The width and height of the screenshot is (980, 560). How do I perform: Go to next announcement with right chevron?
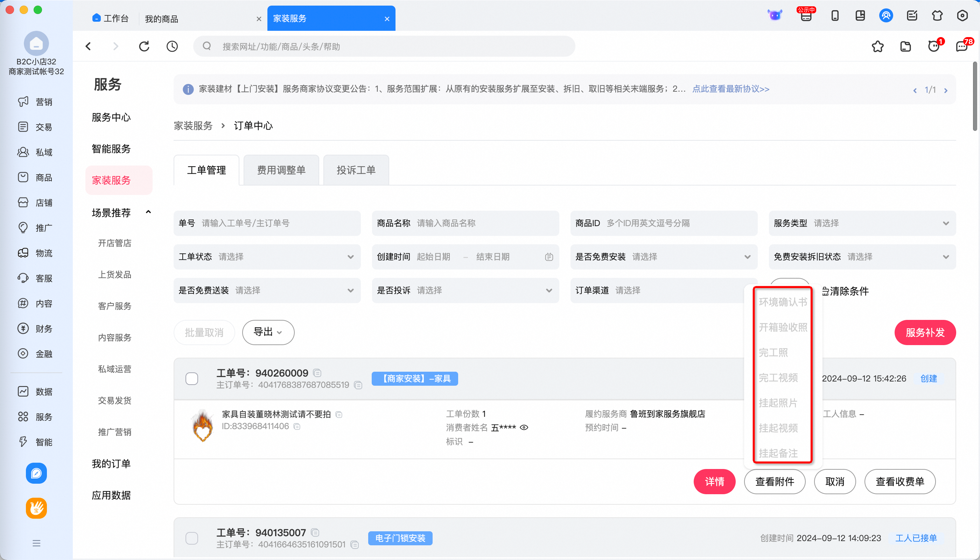946,90
